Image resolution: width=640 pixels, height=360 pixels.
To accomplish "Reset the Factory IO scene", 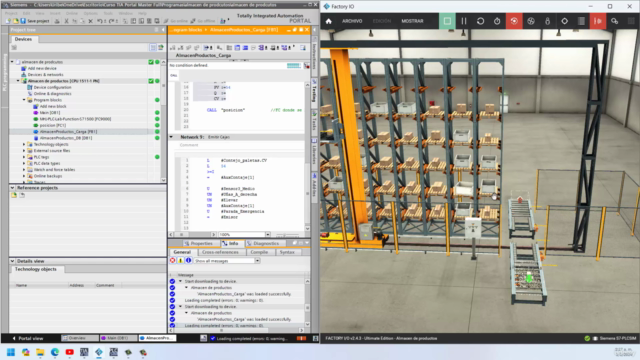I will coord(480,21).
